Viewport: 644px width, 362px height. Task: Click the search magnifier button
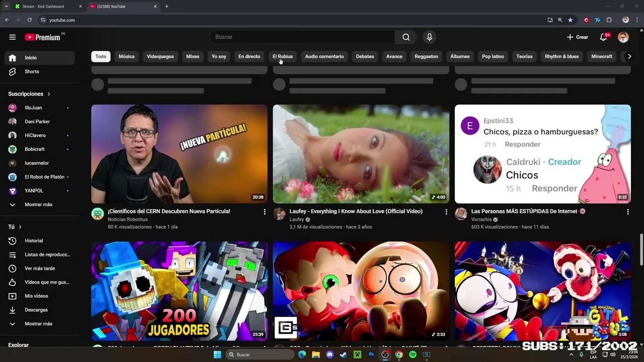[406, 37]
